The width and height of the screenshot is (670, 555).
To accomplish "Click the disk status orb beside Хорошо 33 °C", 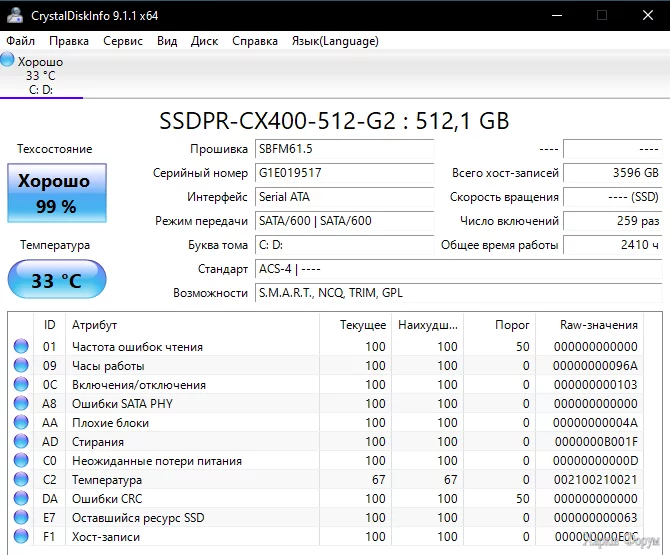I will [8, 61].
